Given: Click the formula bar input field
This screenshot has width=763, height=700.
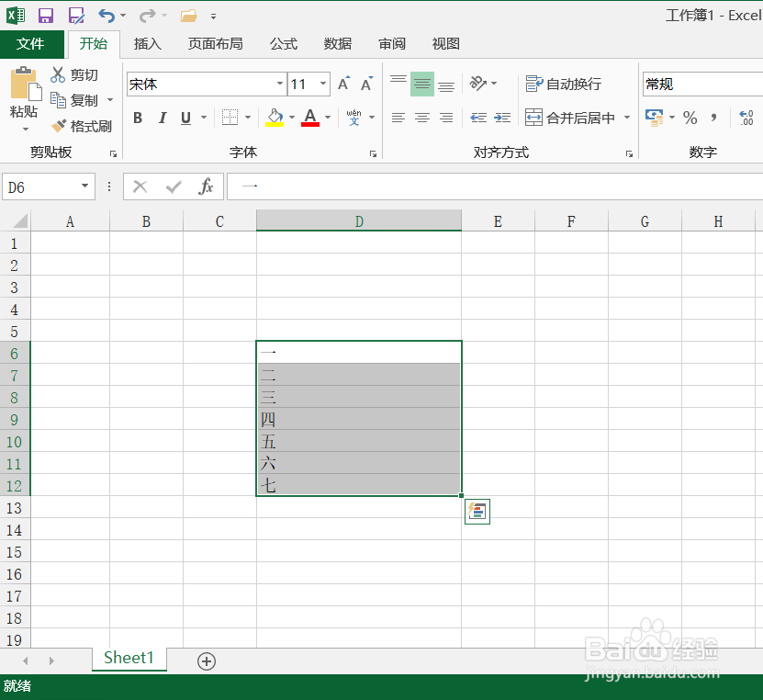Looking at the screenshot, I should coord(494,186).
